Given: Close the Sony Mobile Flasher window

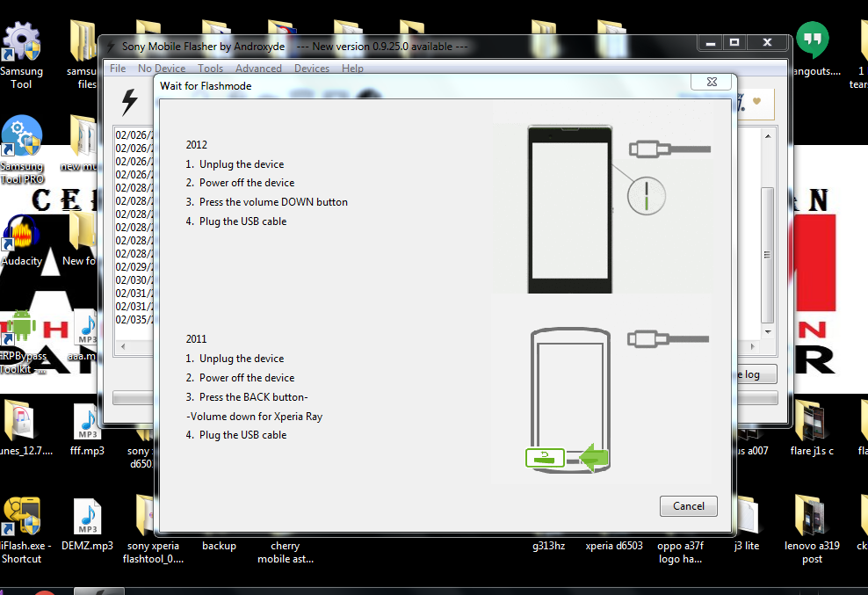Looking at the screenshot, I should coord(767,43).
